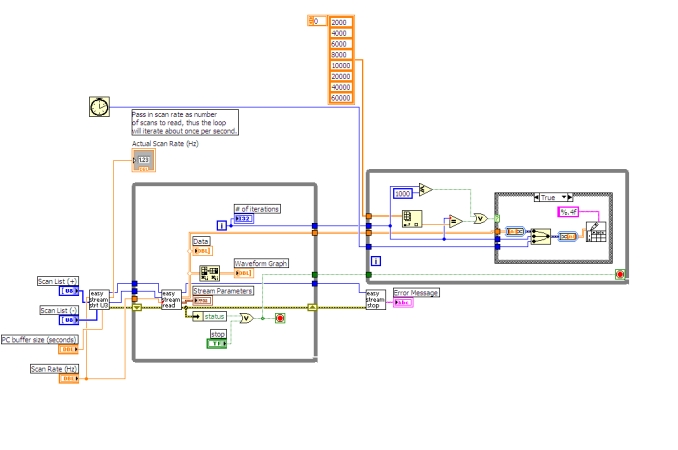Click the OR gate beside the status node
678x450 pixels.
pos(247,318)
